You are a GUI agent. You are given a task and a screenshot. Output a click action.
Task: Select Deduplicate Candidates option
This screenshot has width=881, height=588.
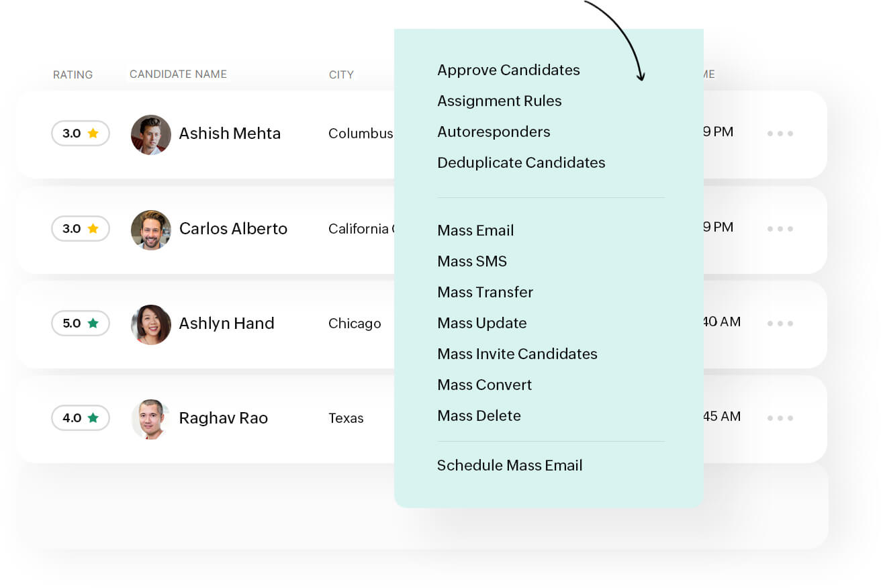[521, 163]
